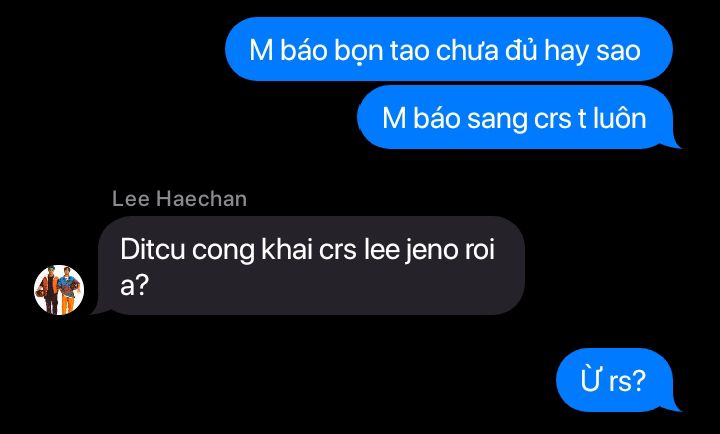
Task: Click the 'Lee Haechan' sender name label
Action: point(180,199)
